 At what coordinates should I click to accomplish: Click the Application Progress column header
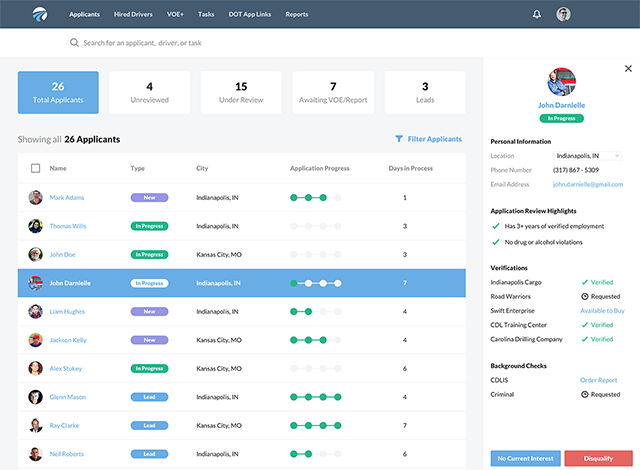320,168
